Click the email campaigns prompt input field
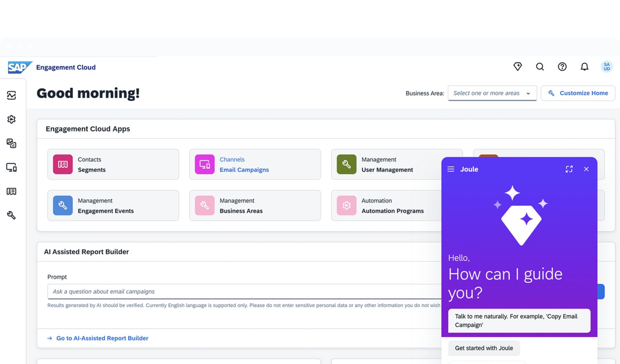The width and height of the screenshot is (620, 364). coord(244,292)
